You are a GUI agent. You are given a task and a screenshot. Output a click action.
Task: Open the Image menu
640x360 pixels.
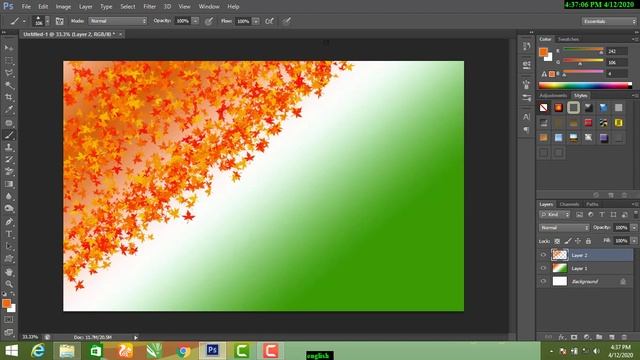[x=63, y=7]
